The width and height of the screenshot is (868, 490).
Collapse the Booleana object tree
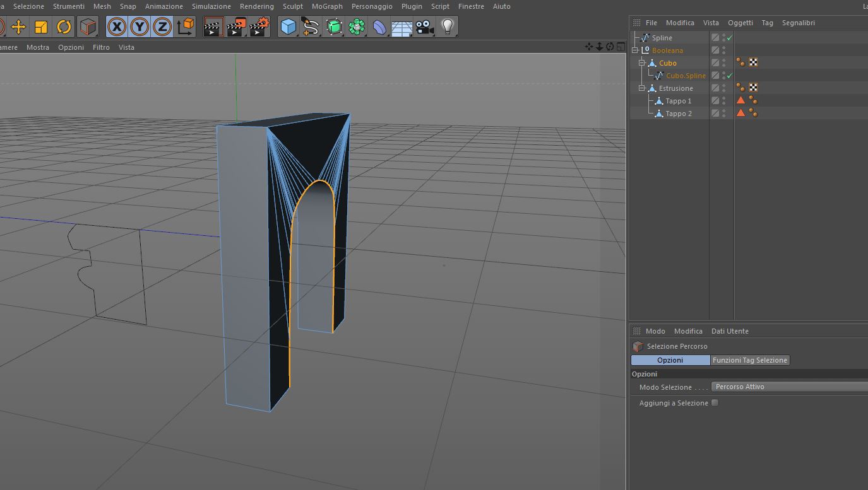(x=635, y=50)
